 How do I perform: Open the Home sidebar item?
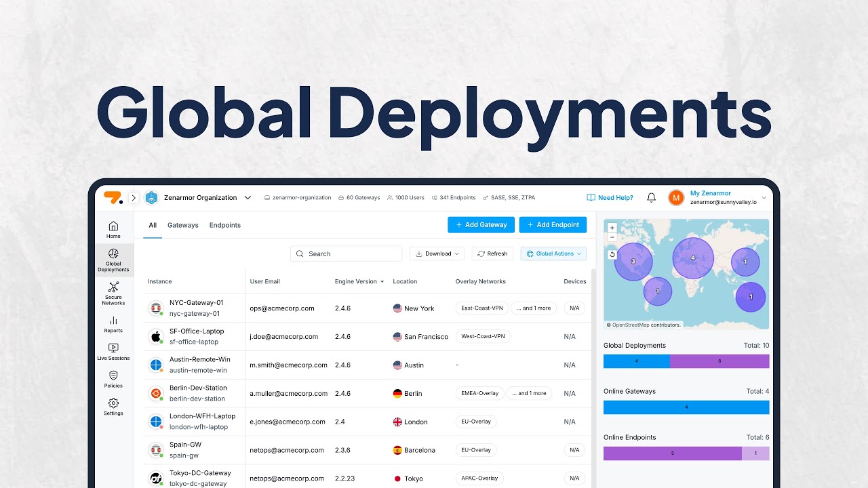(x=113, y=230)
